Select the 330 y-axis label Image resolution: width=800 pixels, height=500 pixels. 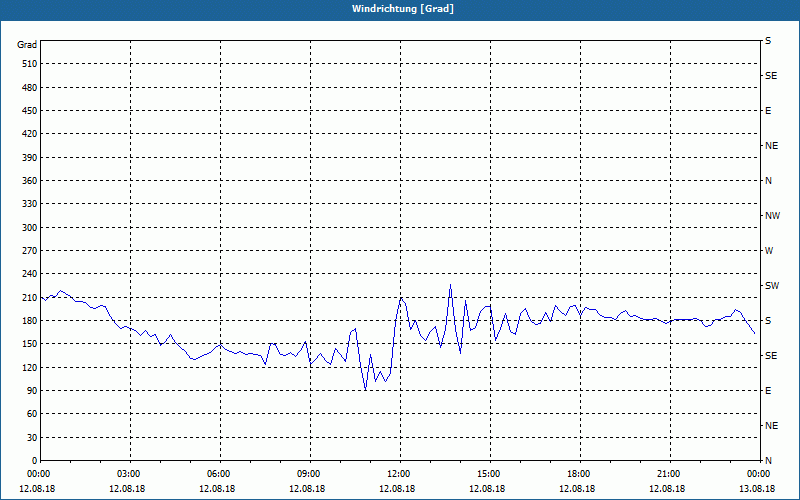30,204
